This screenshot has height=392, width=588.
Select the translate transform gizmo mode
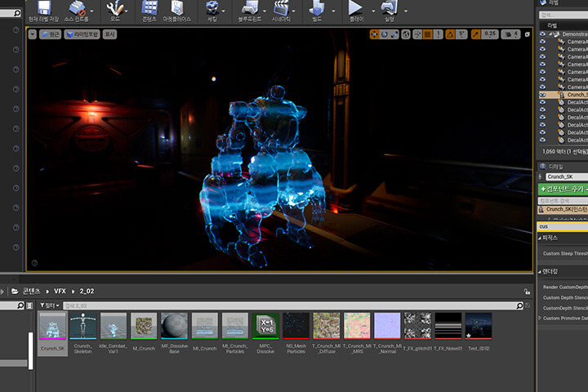pos(374,34)
